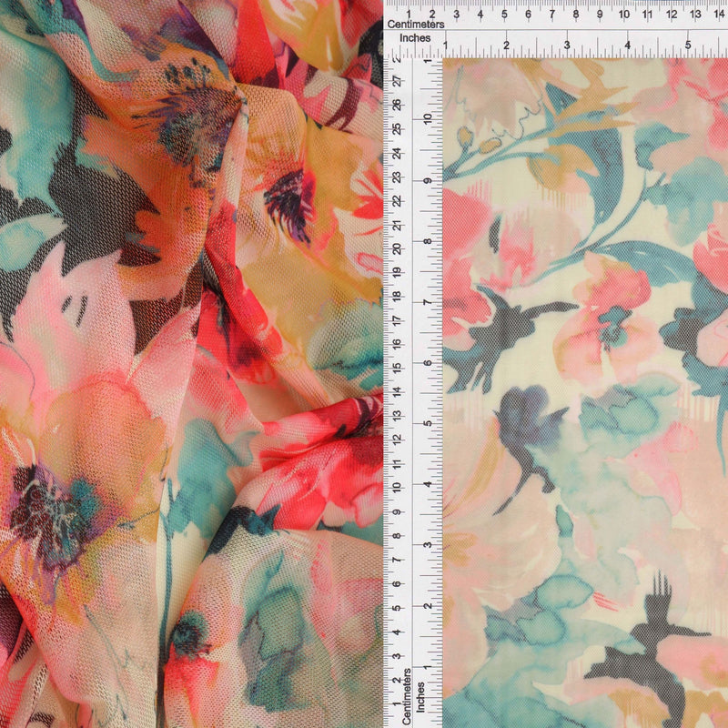Click the "Centimeters" label on the top ruler
Viewport: 728px width, 728px height.
pyautogui.click(x=416, y=25)
